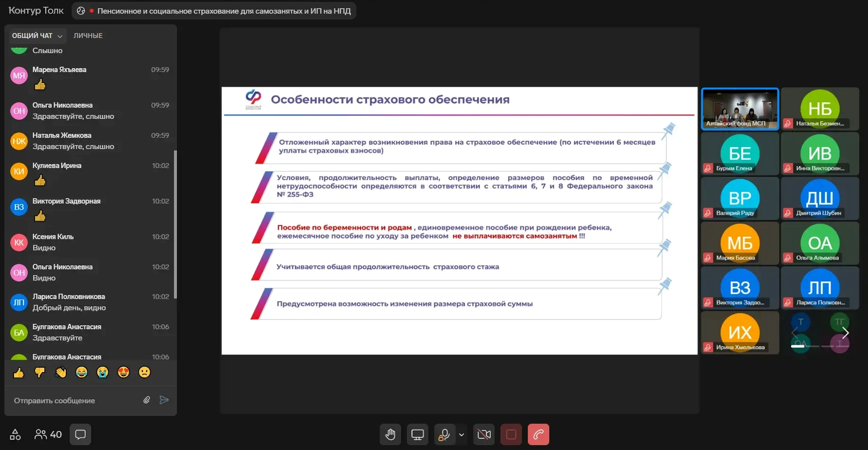React with the clapping hands emoji
The width and height of the screenshot is (868, 450).
(60, 373)
